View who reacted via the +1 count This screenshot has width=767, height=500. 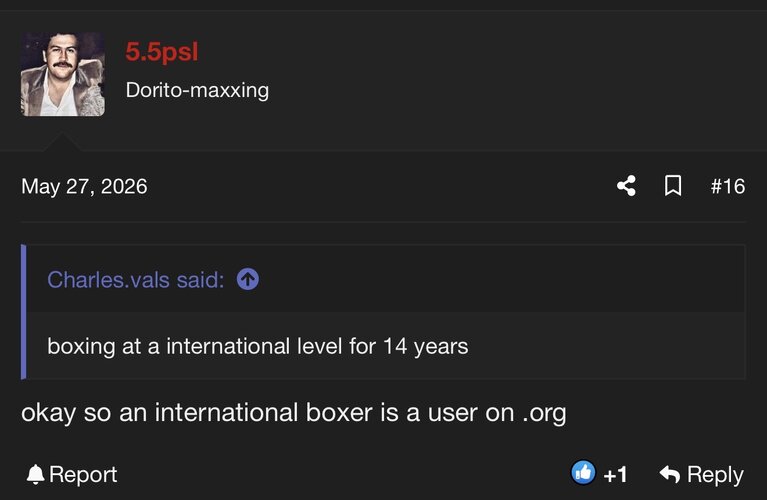pyautogui.click(x=615, y=475)
